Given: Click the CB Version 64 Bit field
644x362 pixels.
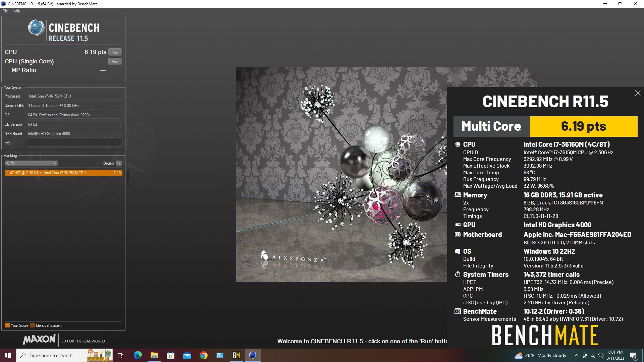Looking at the screenshot, I should [x=74, y=124].
